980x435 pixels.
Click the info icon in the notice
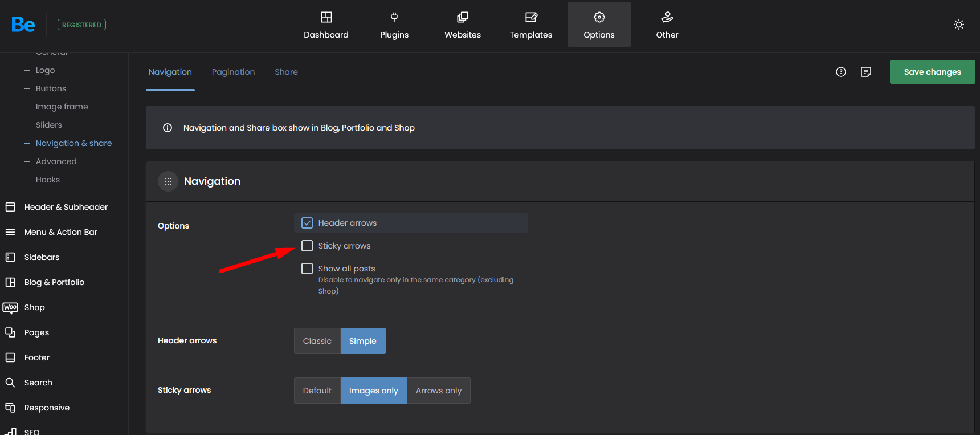click(x=168, y=128)
